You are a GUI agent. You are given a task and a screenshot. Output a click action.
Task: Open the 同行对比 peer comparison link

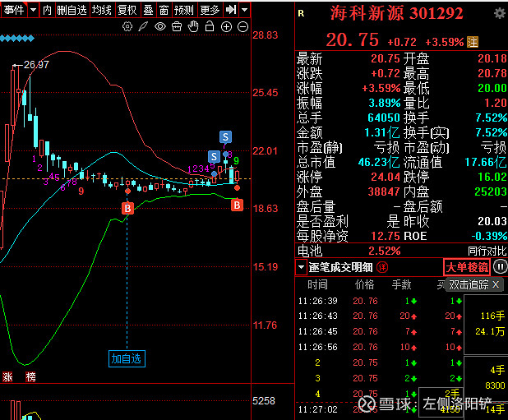487,251
